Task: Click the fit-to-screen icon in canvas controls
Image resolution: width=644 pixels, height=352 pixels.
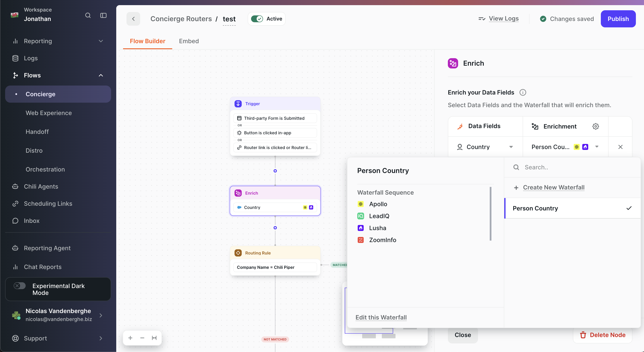Action: [x=154, y=338]
